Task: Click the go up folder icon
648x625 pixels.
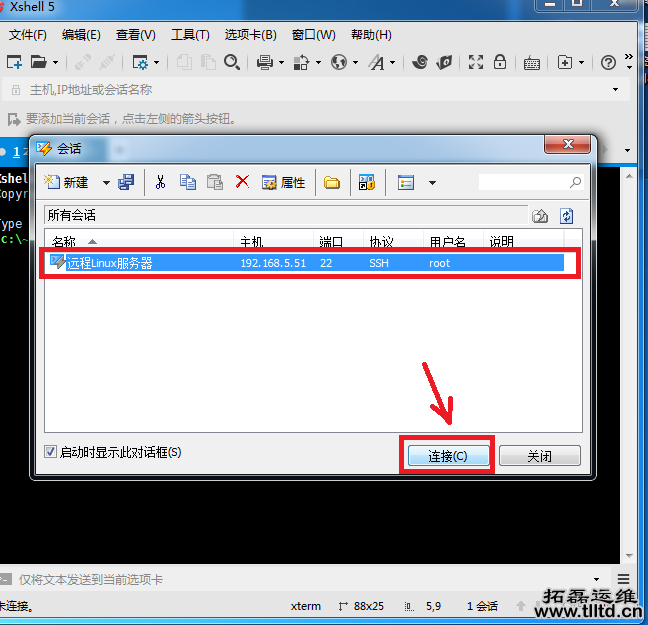Action: click(540, 215)
